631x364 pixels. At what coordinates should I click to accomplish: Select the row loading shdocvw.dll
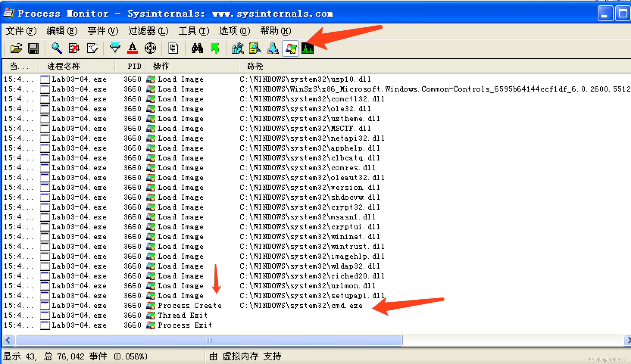pos(316,197)
